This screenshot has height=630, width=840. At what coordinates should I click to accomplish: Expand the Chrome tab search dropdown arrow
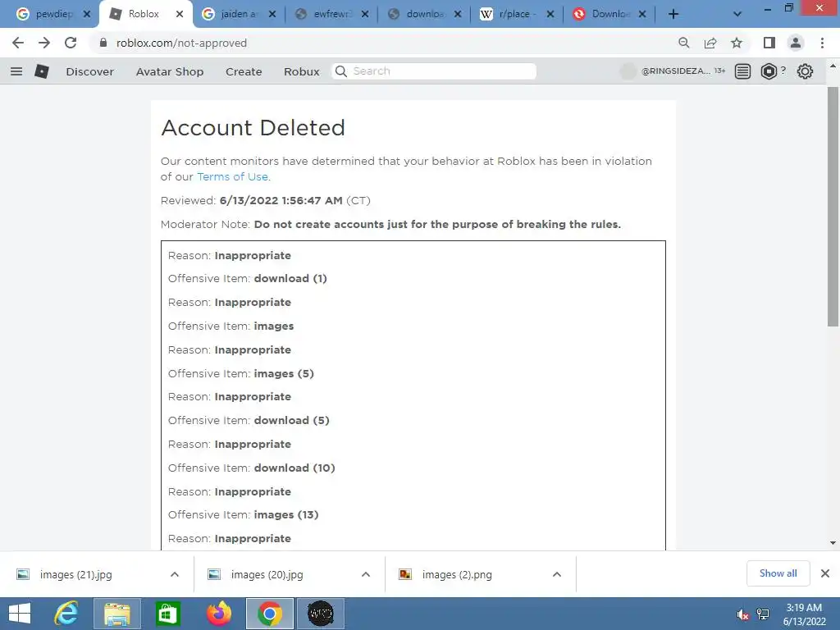(x=737, y=14)
